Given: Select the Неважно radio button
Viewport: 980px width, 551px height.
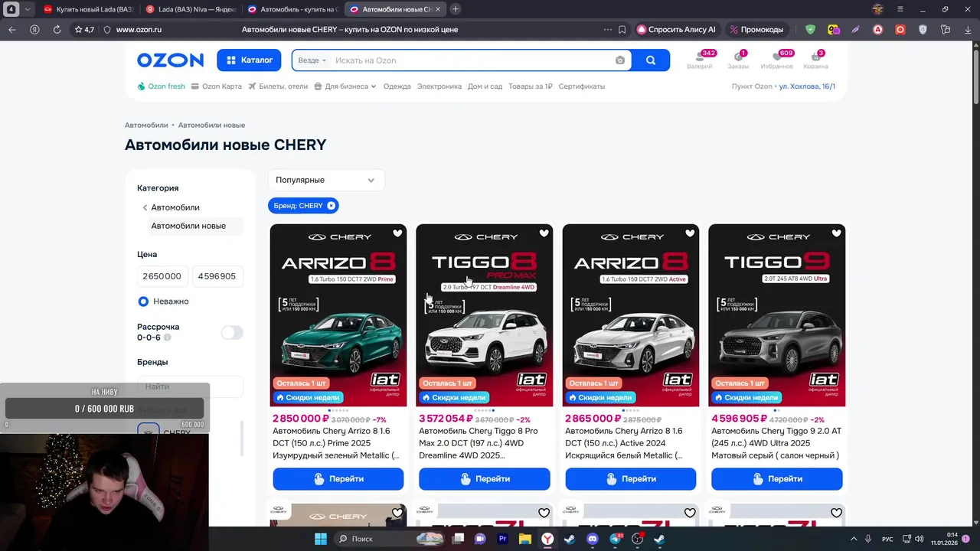Looking at the screenshot, I should tap(143, 302).
